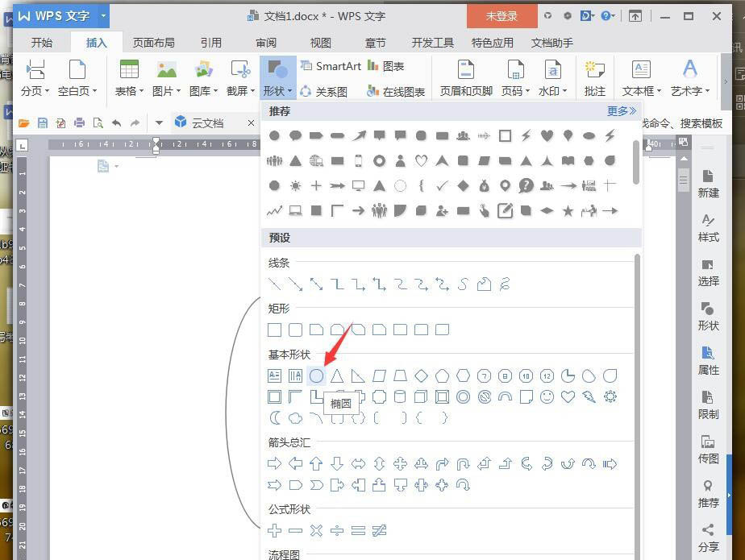Choose the horizontal text box shape
Viewport: 745px width, 560px height.
click(x=275, y=376)
